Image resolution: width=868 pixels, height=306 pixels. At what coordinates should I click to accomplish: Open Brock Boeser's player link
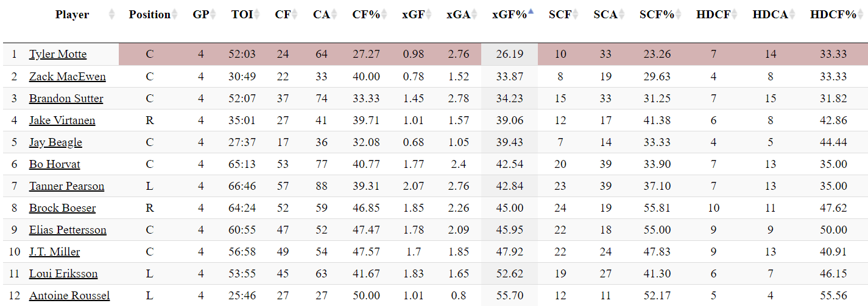pyautogui.click(x=62, y=208)
